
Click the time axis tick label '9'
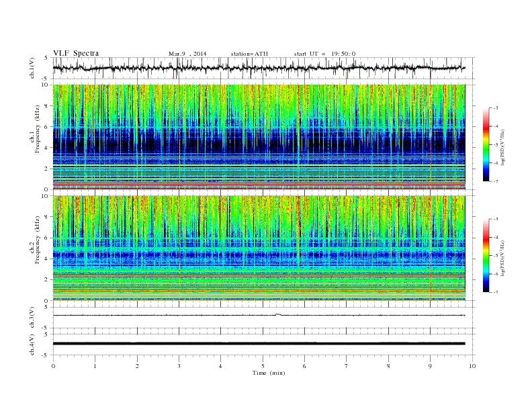(x=430, y=366)
